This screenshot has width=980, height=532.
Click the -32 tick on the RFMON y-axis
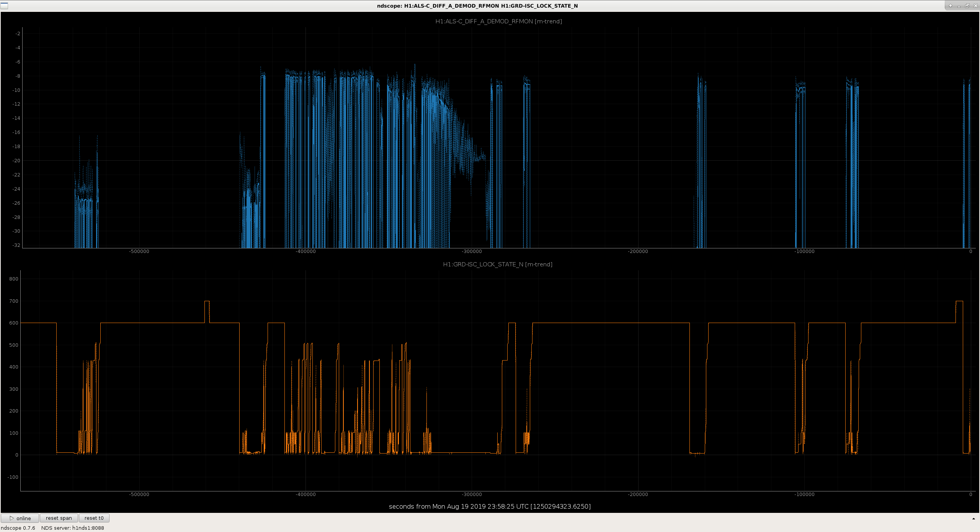tap(16, 245)
